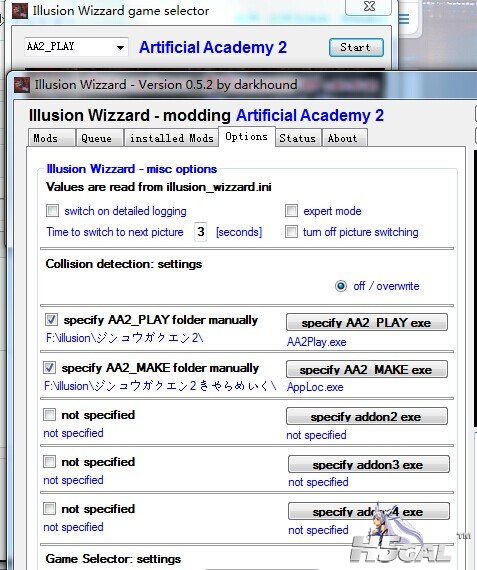Start the selected game
This screenshot has height=570, width=477.
click(x=356, y=47)
